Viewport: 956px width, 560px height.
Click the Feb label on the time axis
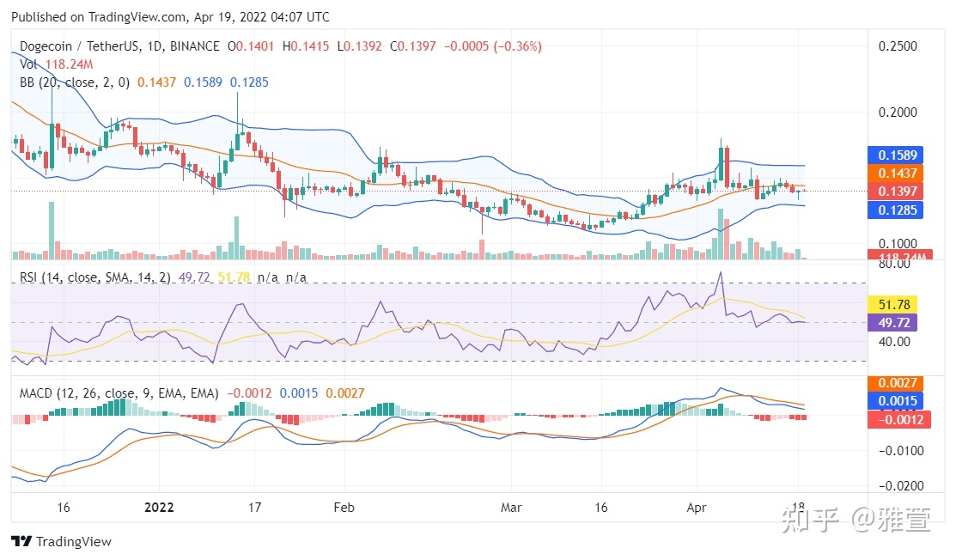click(344, 508)
